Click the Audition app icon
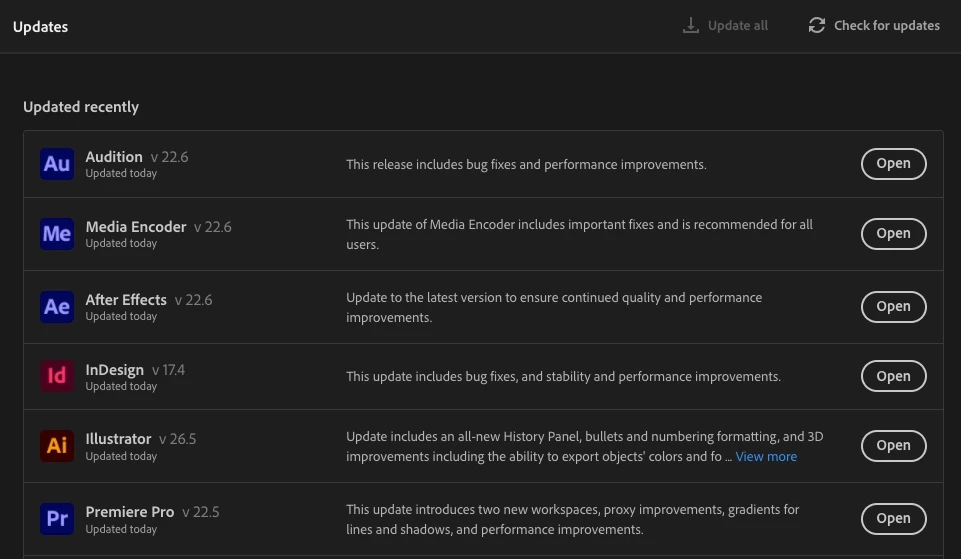This screenshot has width=961, height=559. [x=57, y=164]
